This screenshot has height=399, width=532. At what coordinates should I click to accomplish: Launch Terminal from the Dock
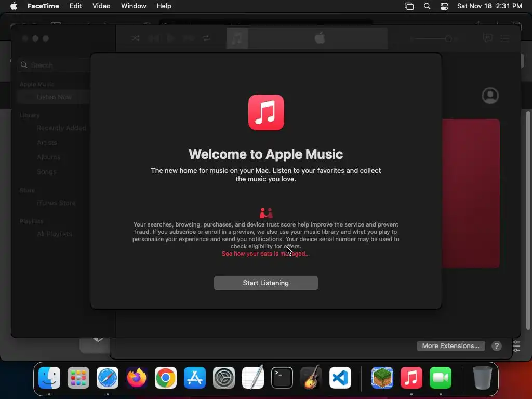(x=282, y=378)
